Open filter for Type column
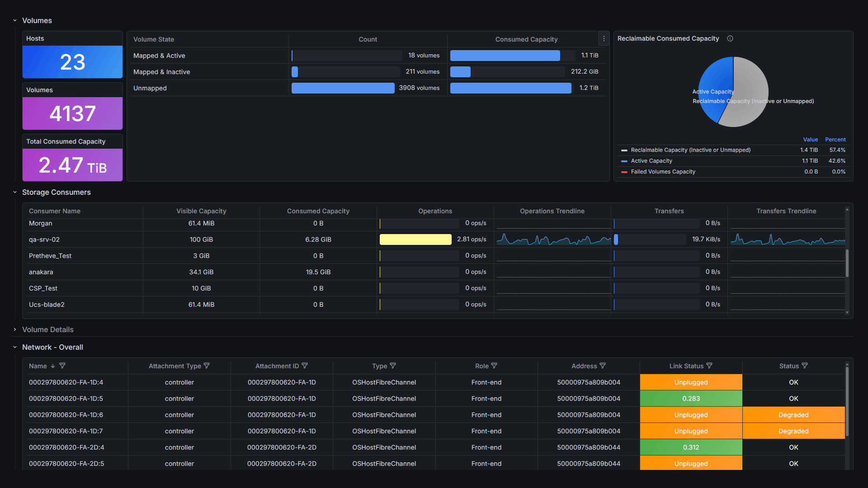868x488 pixels. [x=393, y=366]
